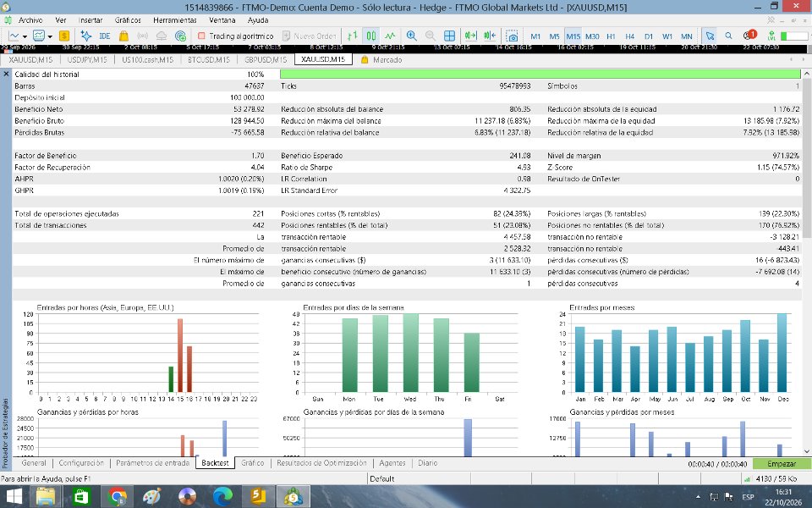Open the Herramientas menu
This screenshot has height=508, width=812.
tap(175, 20)
